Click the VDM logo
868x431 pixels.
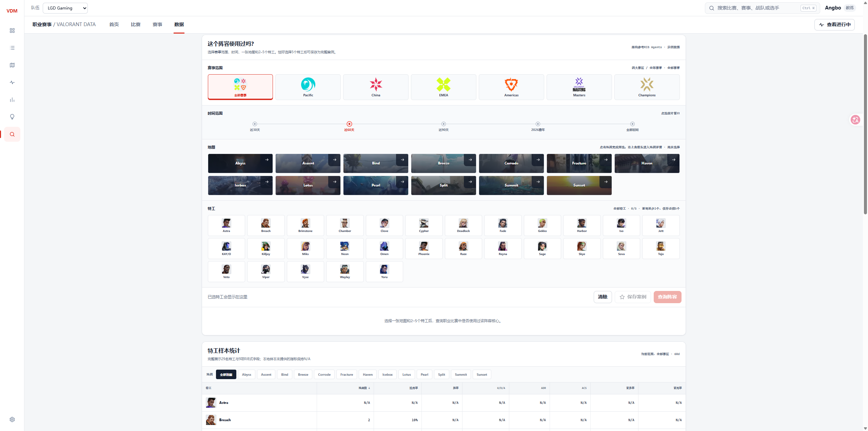coord(12,11)
